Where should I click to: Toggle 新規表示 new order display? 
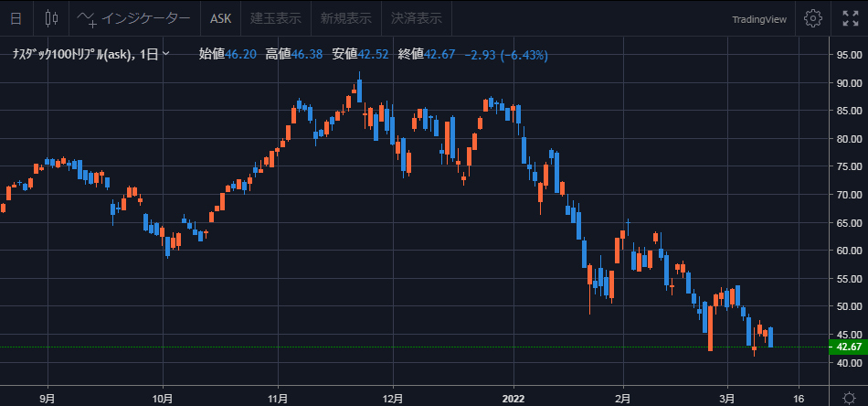pos(346,18)
